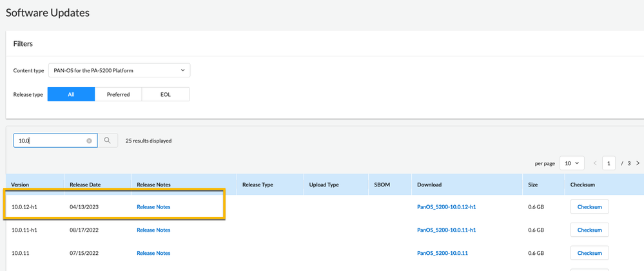Image resolution: width=644 pixels, height=271 pixels.
Task: Download PanOS_5200-10.0.12-h1
Action: [x=446, y=207]
